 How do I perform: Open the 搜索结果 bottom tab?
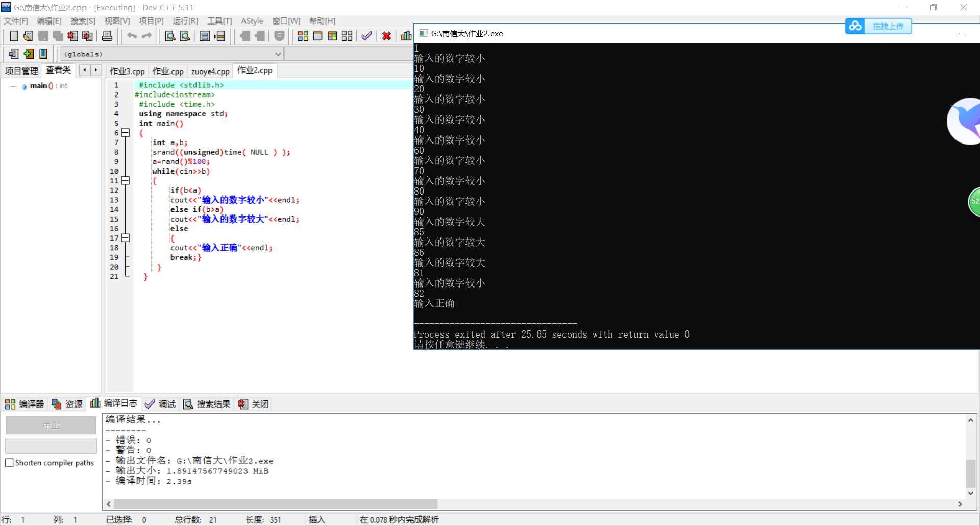click(x=207, y=404)
